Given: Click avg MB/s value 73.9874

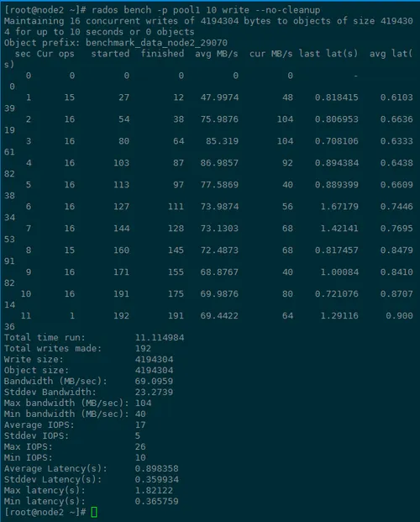Looking at the screenshot, I should tap(219, 207).
